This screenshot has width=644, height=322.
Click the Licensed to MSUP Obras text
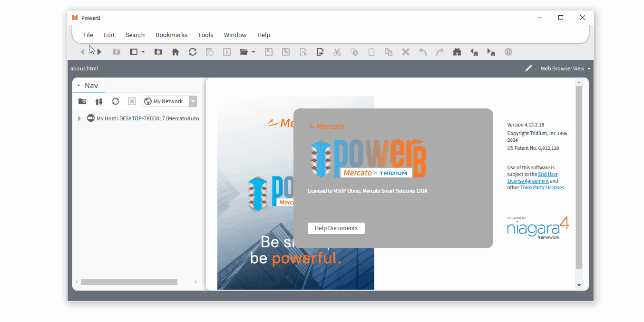[367, 191]
